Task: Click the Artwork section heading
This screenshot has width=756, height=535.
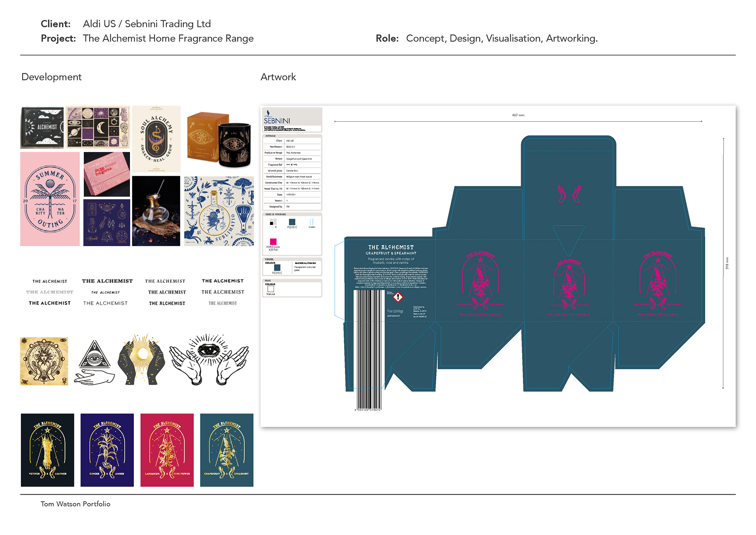Action: [278, 77]
